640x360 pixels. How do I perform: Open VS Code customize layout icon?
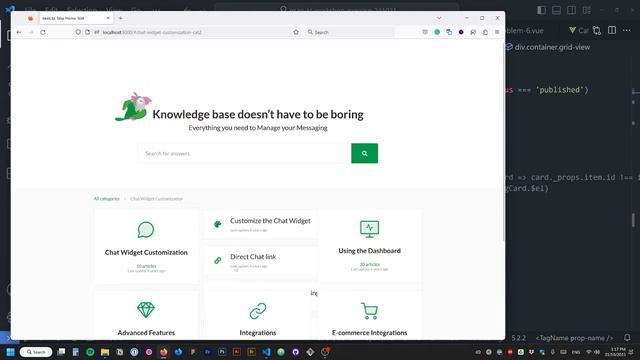click(x=587, y=10)
